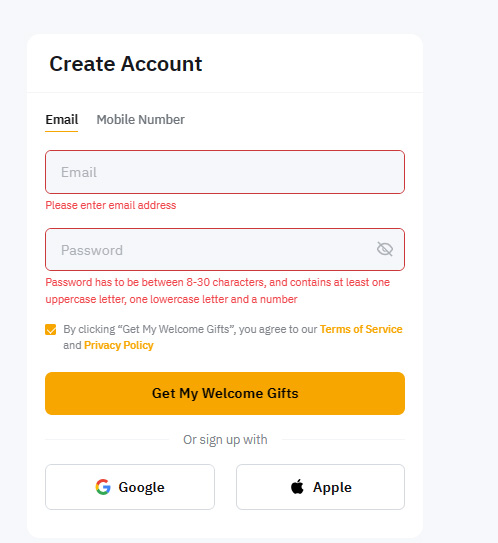The width and height of the screenshot is (498, 543).
Task: Switch to the Mobile Number tab
Action: coord(140,120)
